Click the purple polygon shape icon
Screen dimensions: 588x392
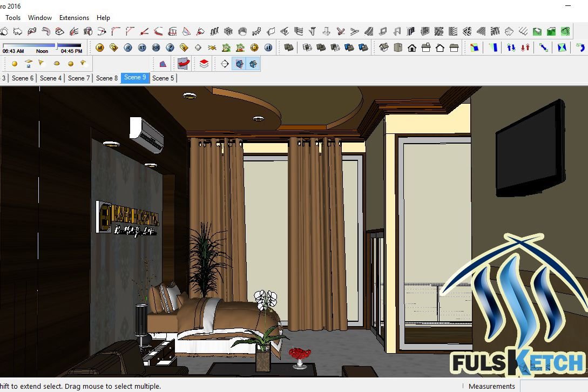point(163,64)
